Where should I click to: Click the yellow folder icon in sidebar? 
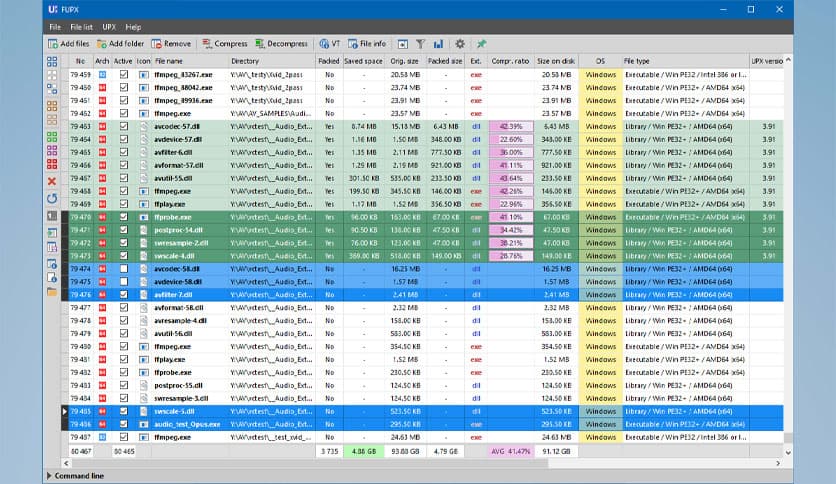(x=52, y=292)
